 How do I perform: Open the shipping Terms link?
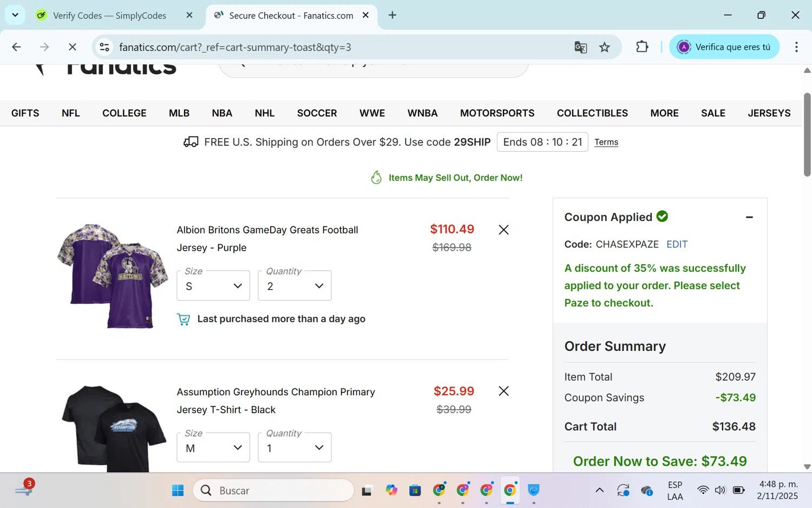click(606, 142)
